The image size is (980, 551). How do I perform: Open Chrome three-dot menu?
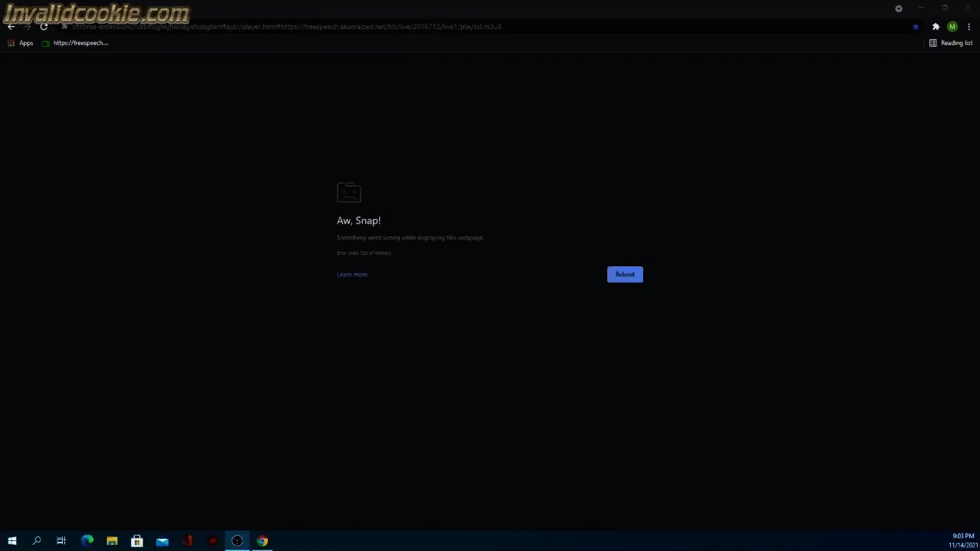point(969,27)
